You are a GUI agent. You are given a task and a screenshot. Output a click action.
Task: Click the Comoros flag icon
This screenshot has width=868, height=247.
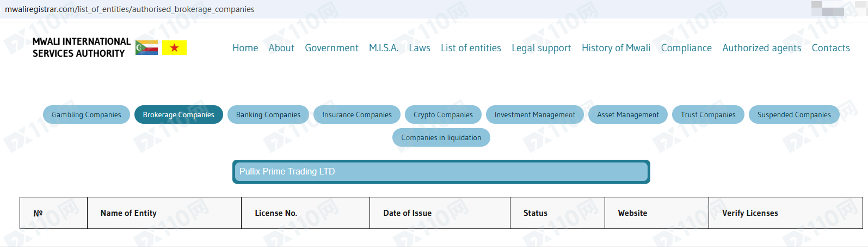(146, 47)
